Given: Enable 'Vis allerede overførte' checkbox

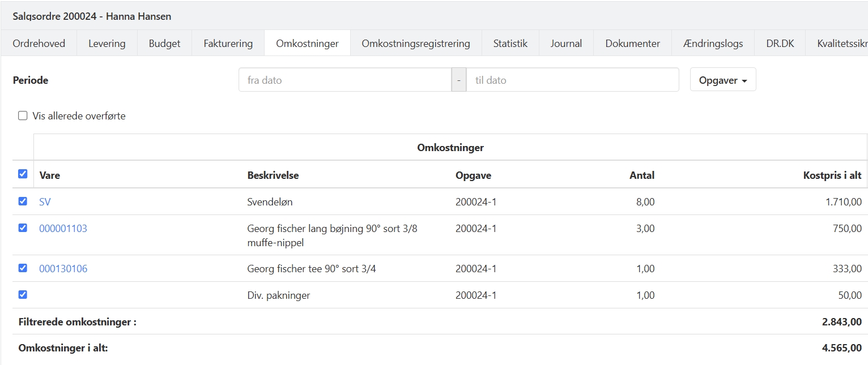Looking at the screenshot, I should (x=23, y=116).
